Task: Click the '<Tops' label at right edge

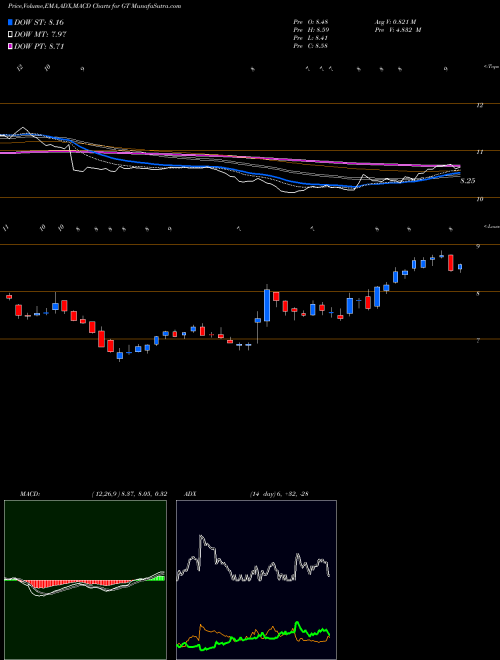Action: 491,67
